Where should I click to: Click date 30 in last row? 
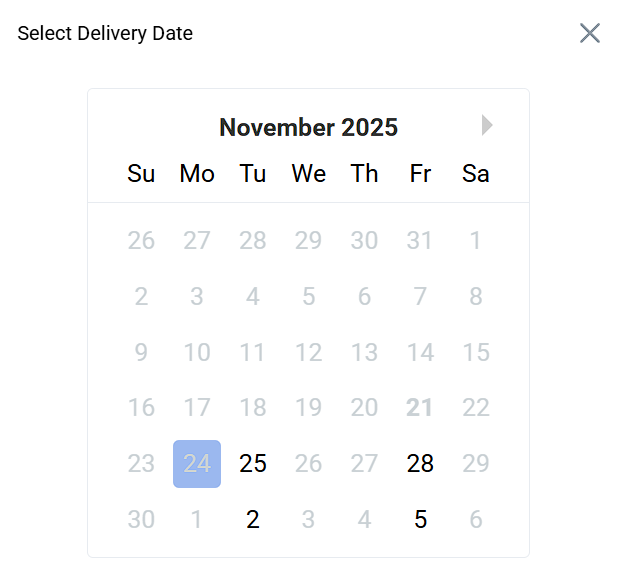141,520
